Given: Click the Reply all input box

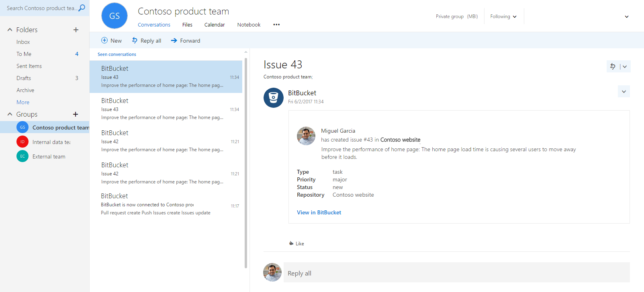Looking at the screenshot, I should click(x=457, y=272).
